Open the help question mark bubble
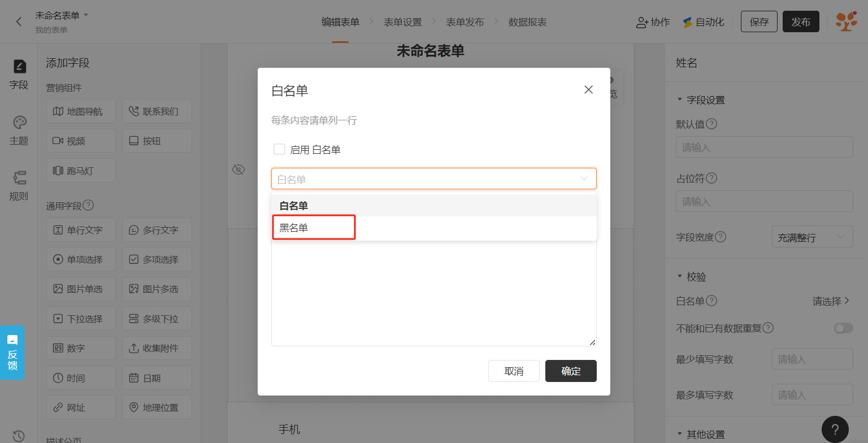The width and height of the screenshot is (868, 443). [x=835, y=429]
